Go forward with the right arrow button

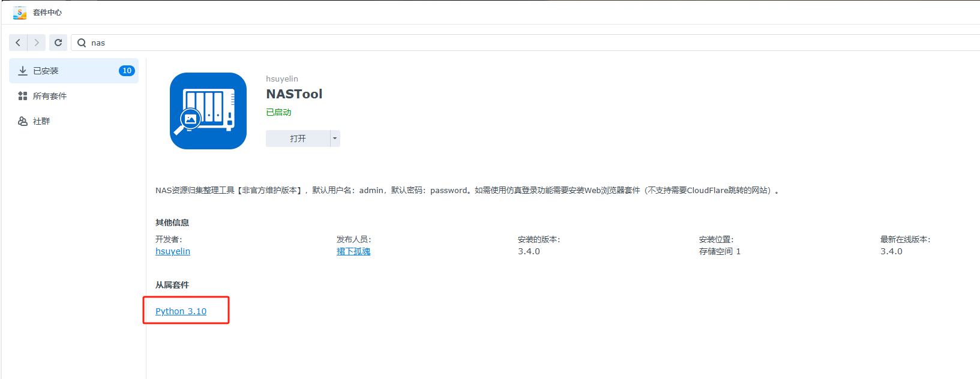click(37, 43)
